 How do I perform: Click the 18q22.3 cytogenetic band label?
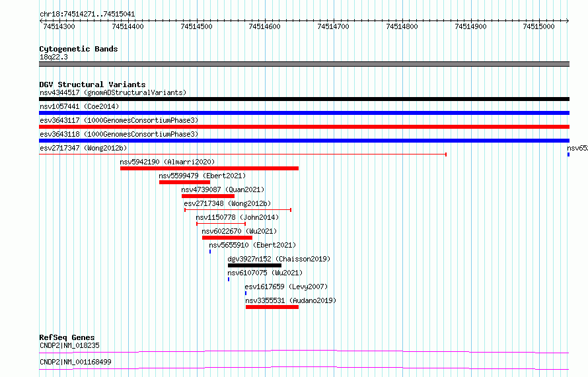tap(54, 57)
